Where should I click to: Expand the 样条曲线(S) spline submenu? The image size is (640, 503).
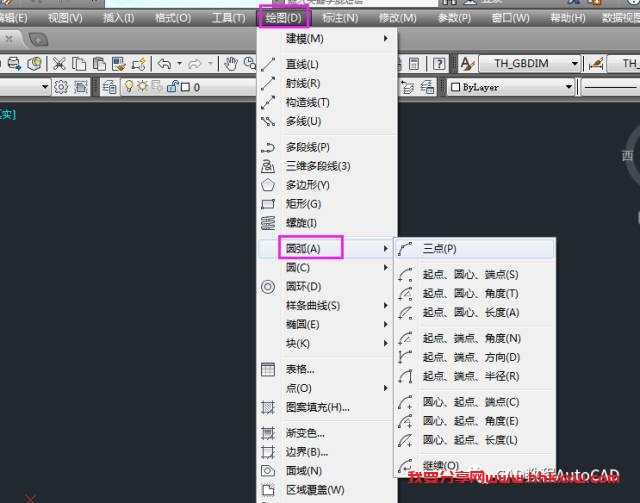[327, 305]
